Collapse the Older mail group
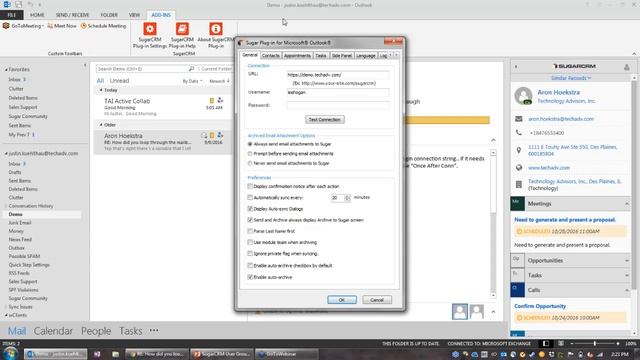Image resolution: width=640 pixels, height=360 pixels. pyautogui.click(x=101, y=125)
